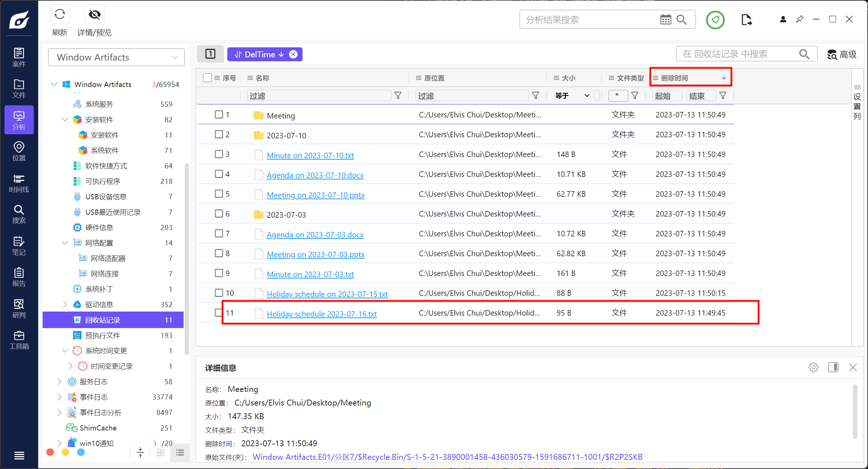Click name column filter funnel icon
The image size is (868, 469).
pyautogui.click(x=398, y=96)
